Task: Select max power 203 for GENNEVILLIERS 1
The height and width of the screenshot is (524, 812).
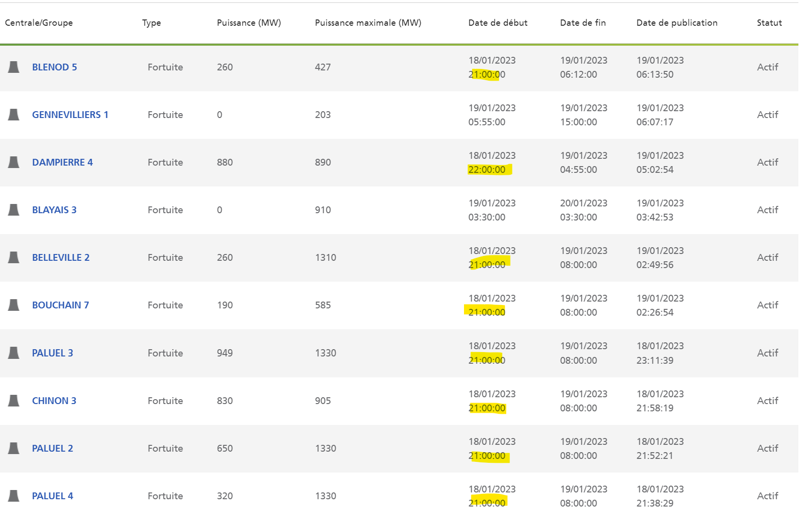Action: point(323,115)
